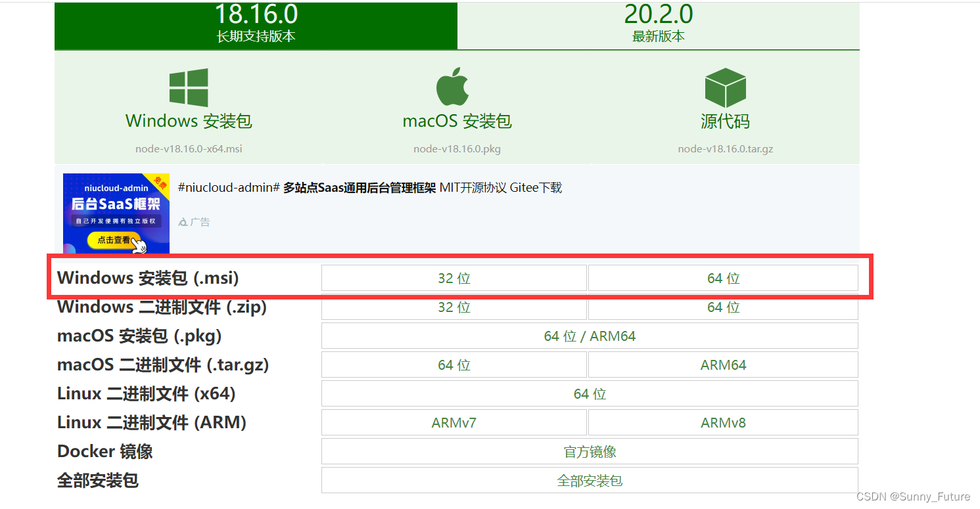This screenshot has height=509, width=980.
Task: Open the 源代码 download heading
Action: [x=725, y=122]
